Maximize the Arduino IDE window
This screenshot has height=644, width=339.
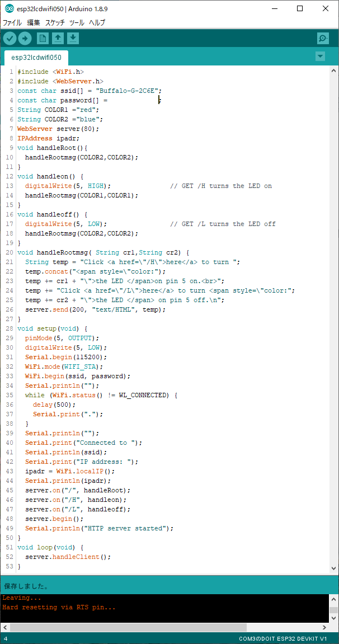[x=300, y=9]
